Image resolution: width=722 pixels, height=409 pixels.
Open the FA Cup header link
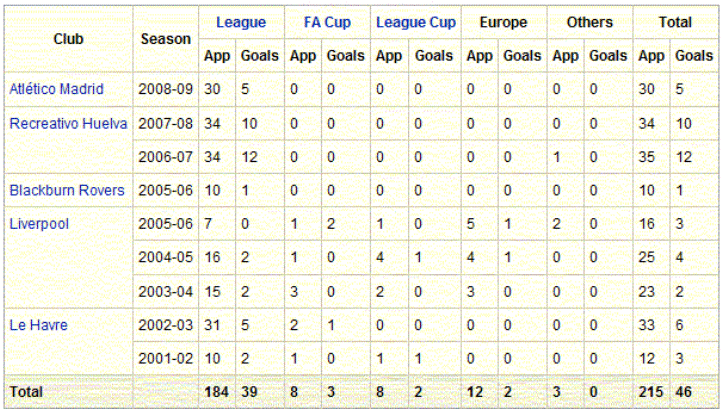[327, 22]
